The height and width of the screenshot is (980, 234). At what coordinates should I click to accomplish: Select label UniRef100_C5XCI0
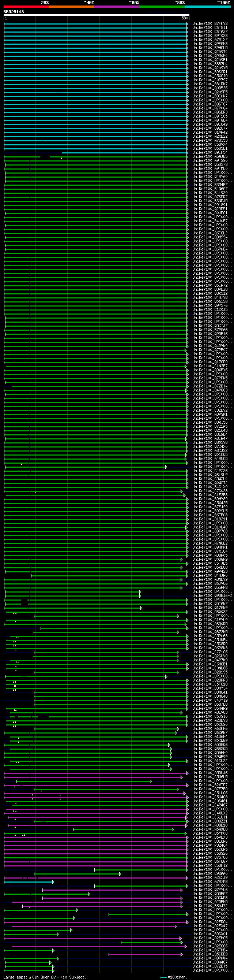[210, 76]
